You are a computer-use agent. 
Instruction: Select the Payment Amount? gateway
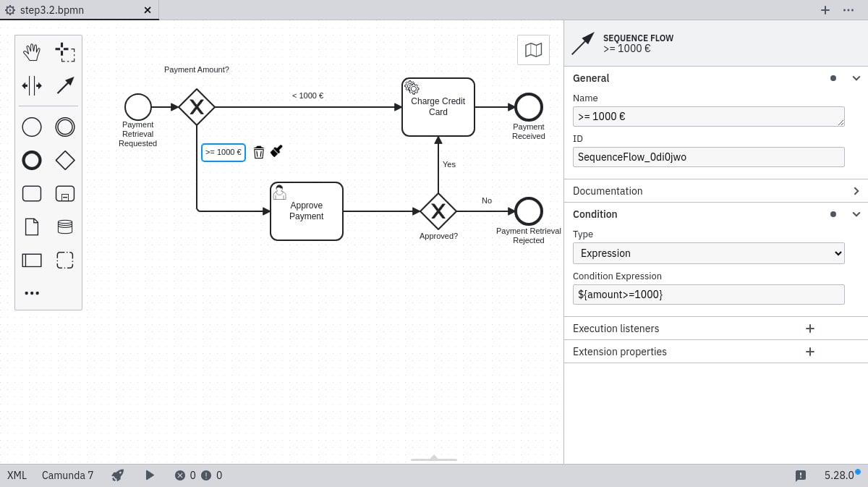[x=197, y=107]
